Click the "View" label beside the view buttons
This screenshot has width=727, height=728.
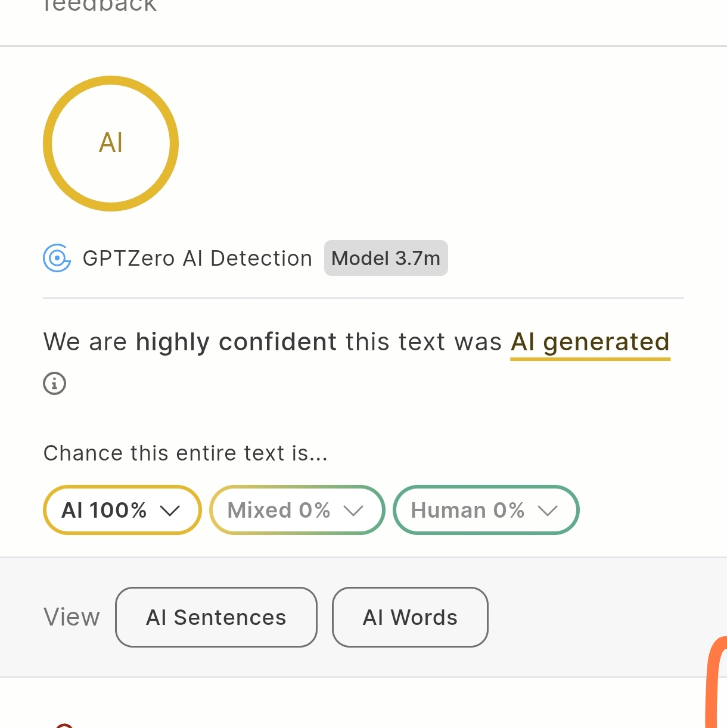[72, 617]
